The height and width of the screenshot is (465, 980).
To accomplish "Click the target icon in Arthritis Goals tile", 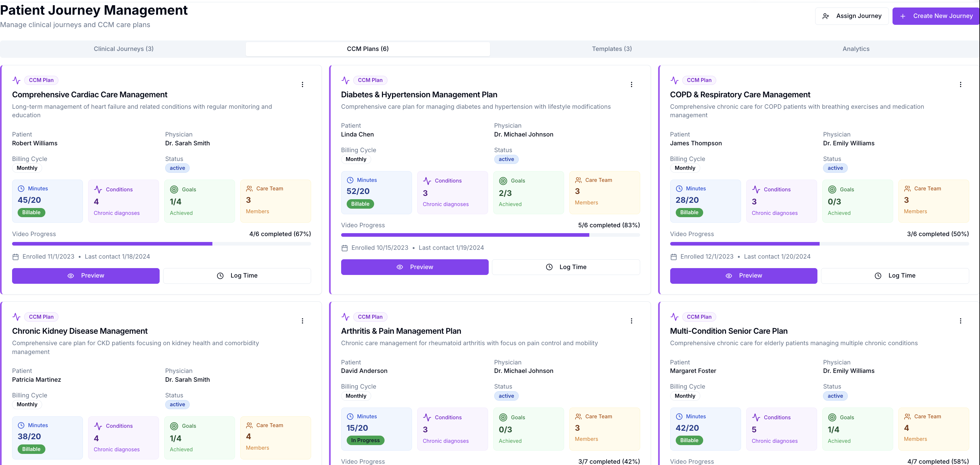I will [503, 417].
